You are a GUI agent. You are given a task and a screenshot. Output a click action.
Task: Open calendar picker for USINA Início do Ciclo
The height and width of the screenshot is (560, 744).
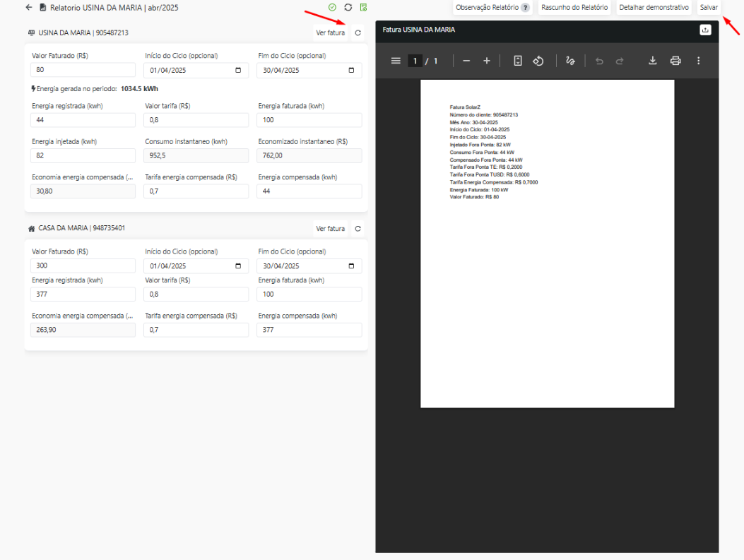click(238, 71)
